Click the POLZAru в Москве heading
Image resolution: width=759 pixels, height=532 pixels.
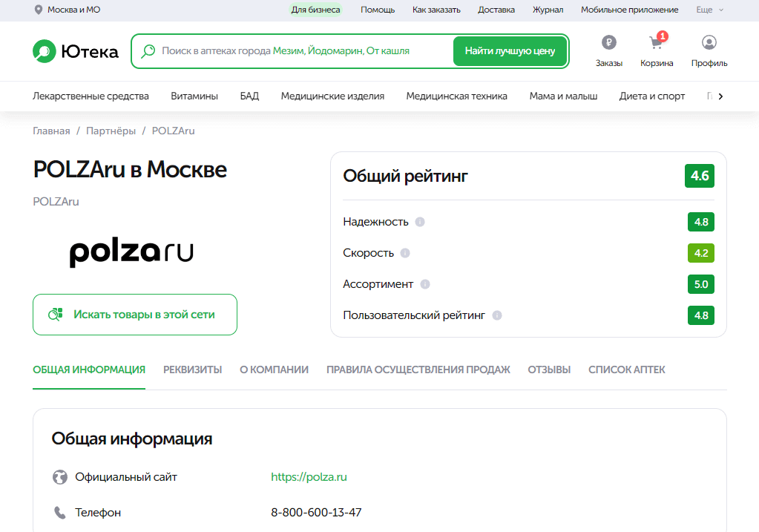130,170
